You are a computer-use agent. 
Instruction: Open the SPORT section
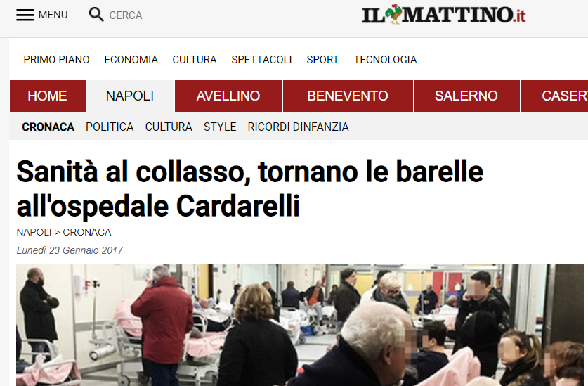322,60
